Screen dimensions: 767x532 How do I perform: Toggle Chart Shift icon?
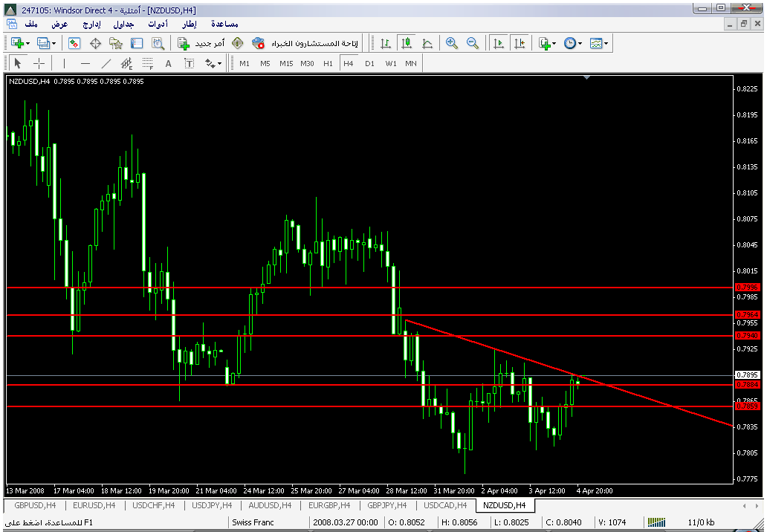[520, 43]
